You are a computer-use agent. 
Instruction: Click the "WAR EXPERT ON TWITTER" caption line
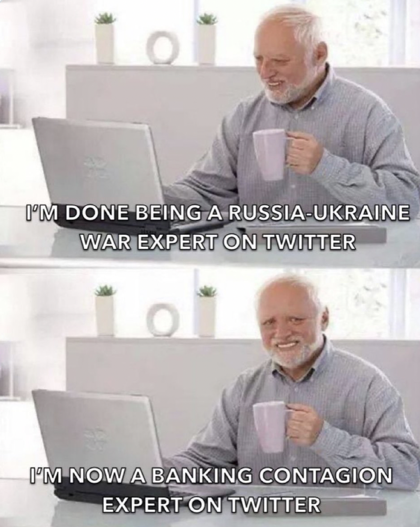[216, 241]
